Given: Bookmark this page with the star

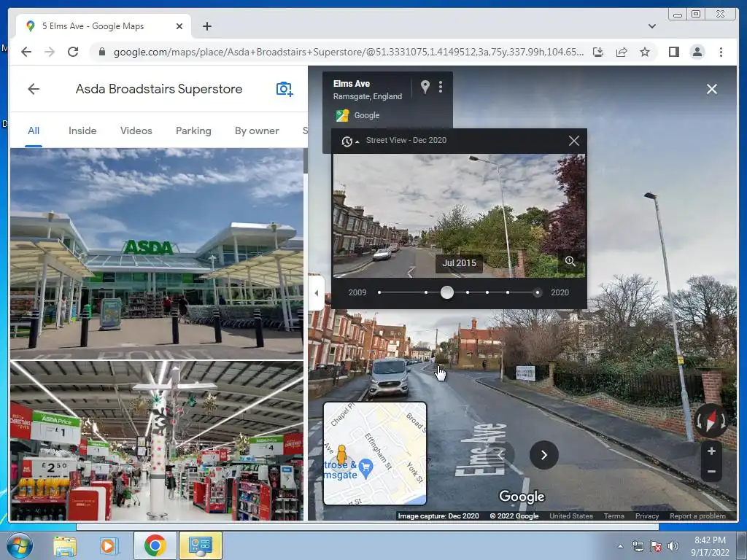Looking at the screenshot, I should click(645, 52).
